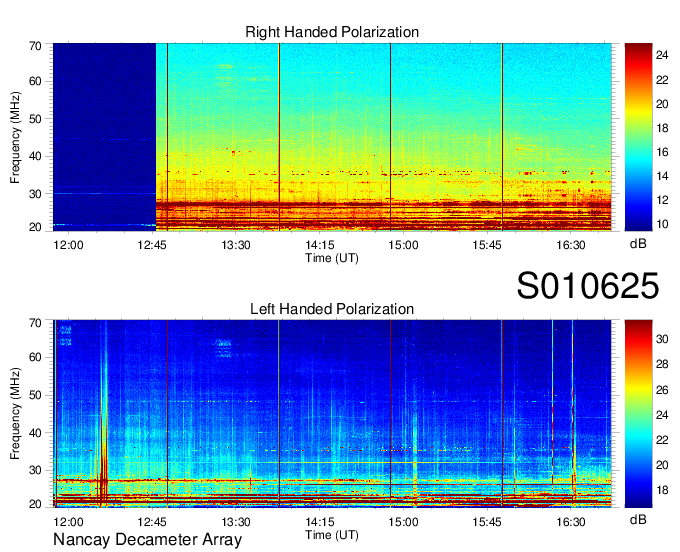Click the 12:00 tick under the right-handed plot
680x552 pixels.
(x=68, y=245)
